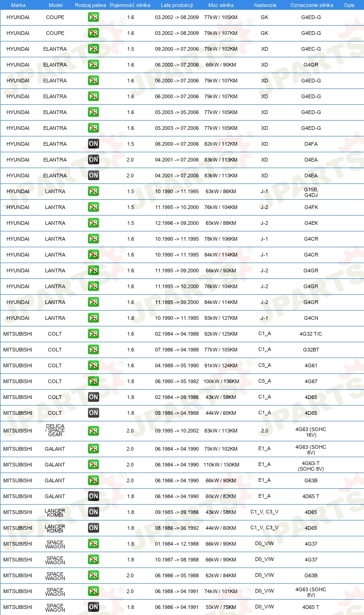The height and width of the screenshot is (615, 364).
Task: Click the PB fuel icon in the Elantra G4EC-G row
Action: (94, 49)
